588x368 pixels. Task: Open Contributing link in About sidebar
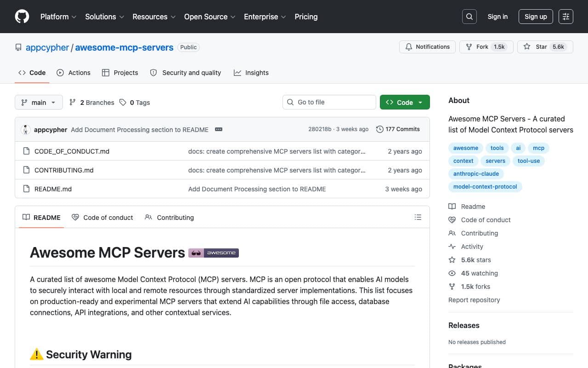(473, 233)
